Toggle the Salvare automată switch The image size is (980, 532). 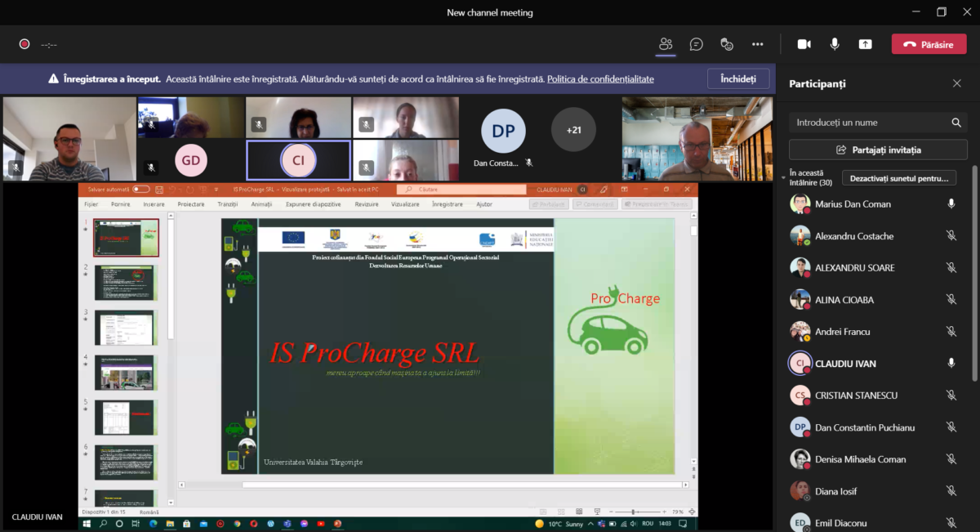click(x=140, y=190)
